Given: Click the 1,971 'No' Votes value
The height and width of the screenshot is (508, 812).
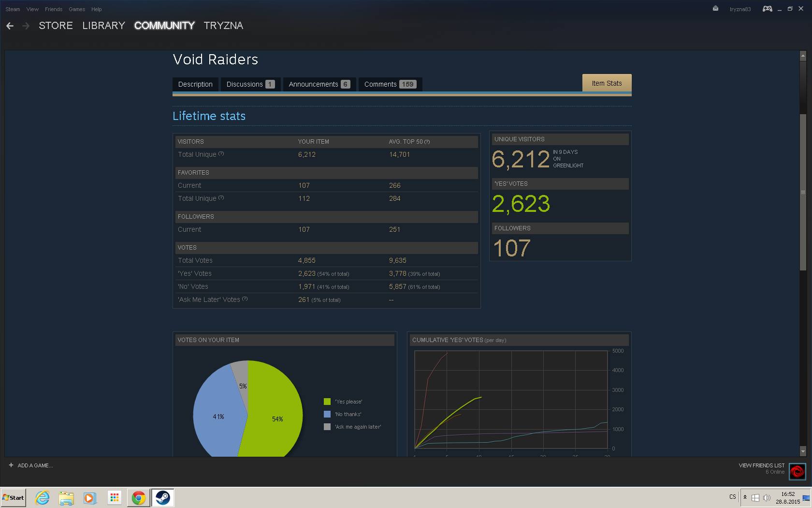Looking at the screenshot, I should coord(306,286).
